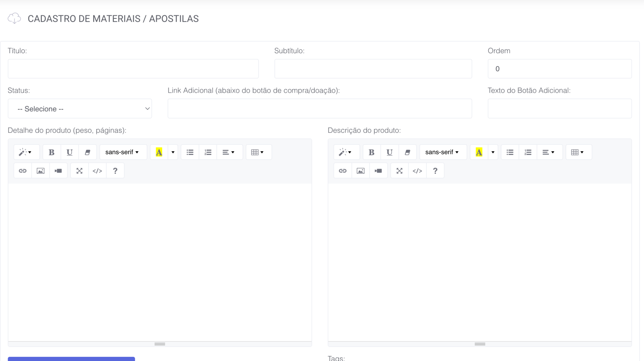Open sans-serif font dropdown in Detalhe editor

point(122,152)
